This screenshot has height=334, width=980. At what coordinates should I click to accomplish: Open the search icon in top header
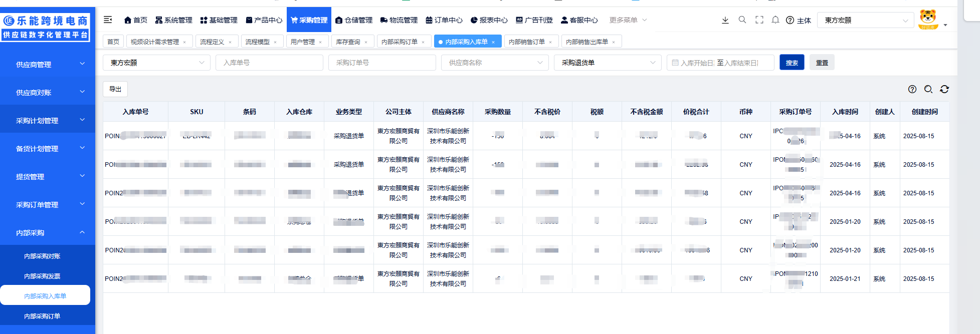tap(742, 20)
